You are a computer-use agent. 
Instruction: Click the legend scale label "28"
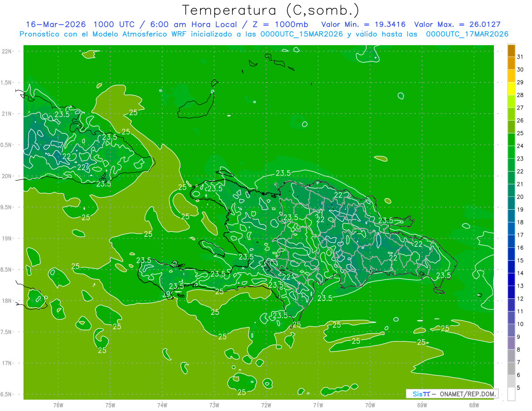pos(520,95)
